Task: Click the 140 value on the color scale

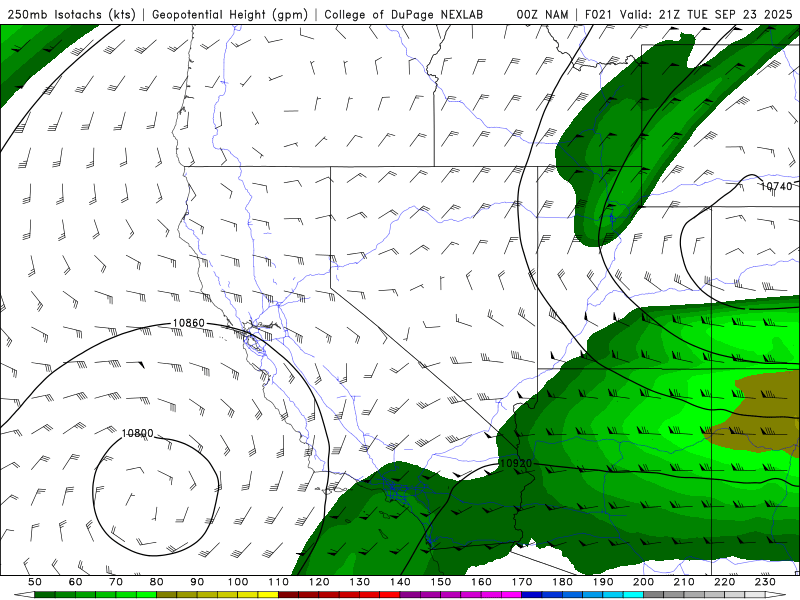Action: pyautogui.click(x=401, y=582)
